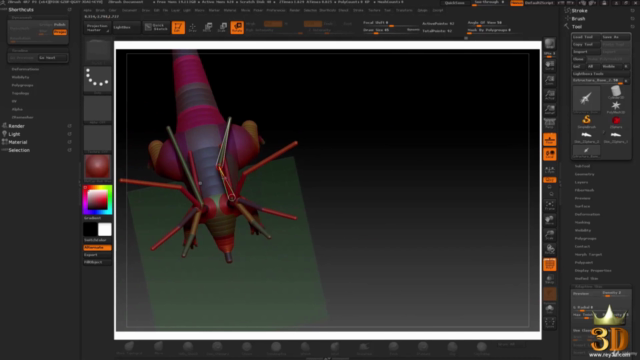Select the Skin_ZSphere_2 tool

point(586,136)
